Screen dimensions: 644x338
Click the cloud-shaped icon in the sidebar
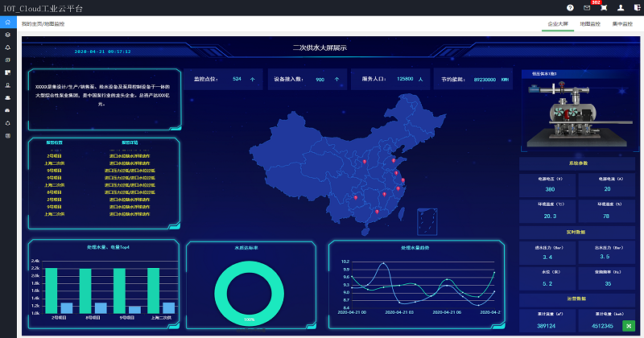tap(8, 98)
